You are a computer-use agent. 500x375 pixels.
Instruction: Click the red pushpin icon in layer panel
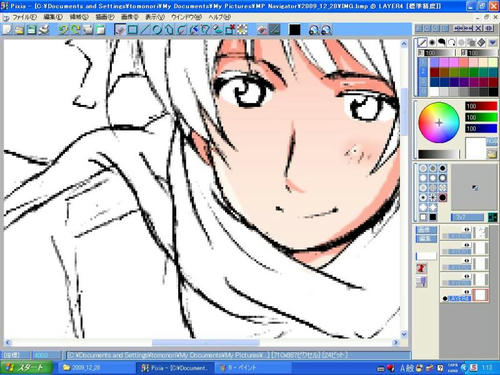tap(421, 268)
